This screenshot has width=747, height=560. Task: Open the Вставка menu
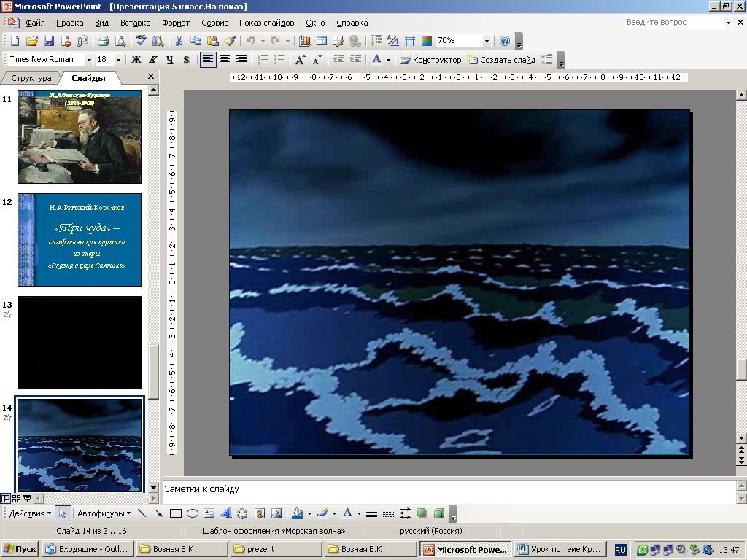[135, 23]
